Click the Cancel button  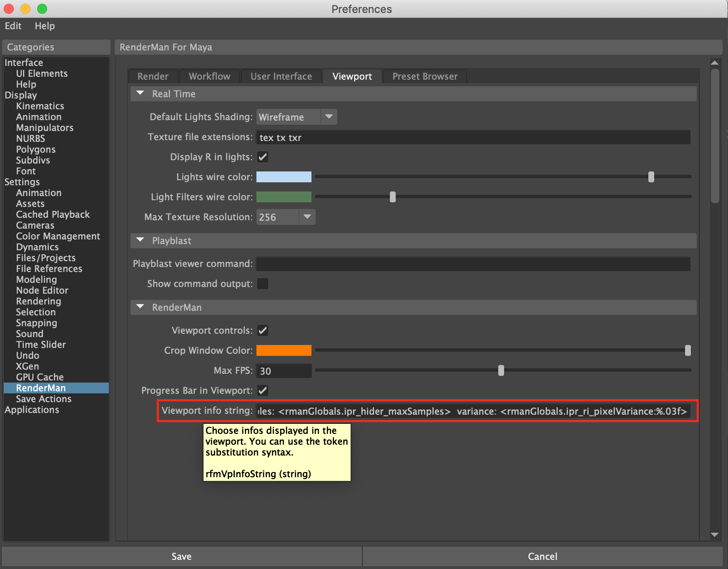coord(542,556)
